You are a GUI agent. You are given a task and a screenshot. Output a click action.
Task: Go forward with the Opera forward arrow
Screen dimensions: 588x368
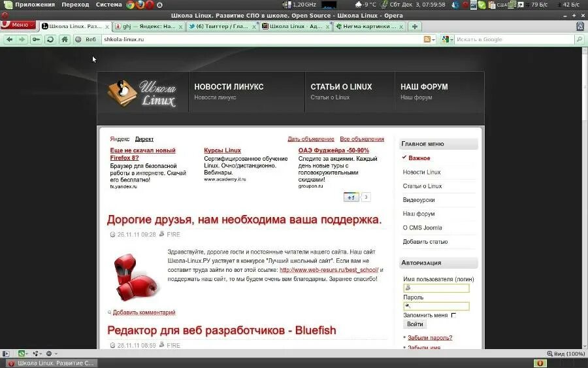22,39
